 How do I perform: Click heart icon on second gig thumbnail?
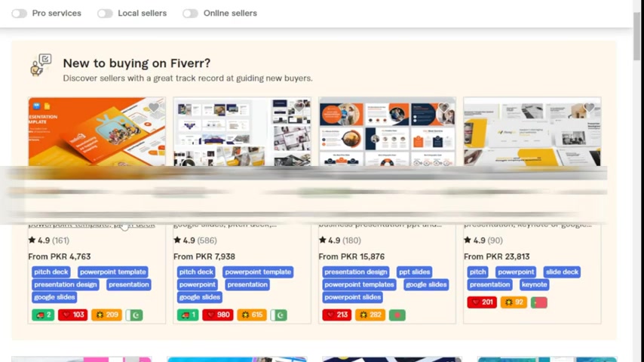coord(299,107)
